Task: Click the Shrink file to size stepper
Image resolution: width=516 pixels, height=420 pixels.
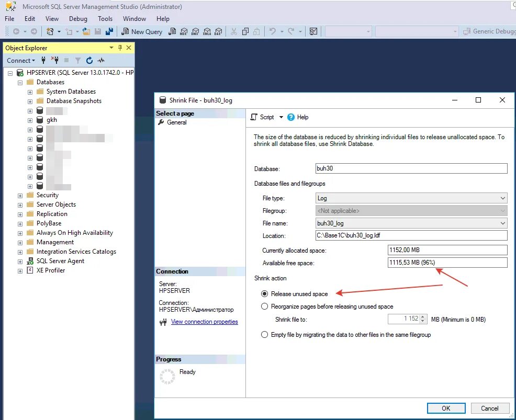Action: coord(423,319)
